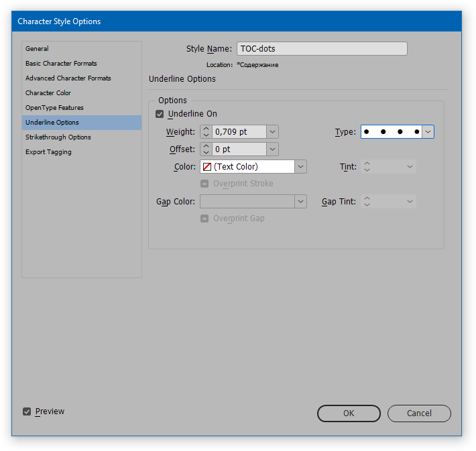Open the General category

point(82,48)
